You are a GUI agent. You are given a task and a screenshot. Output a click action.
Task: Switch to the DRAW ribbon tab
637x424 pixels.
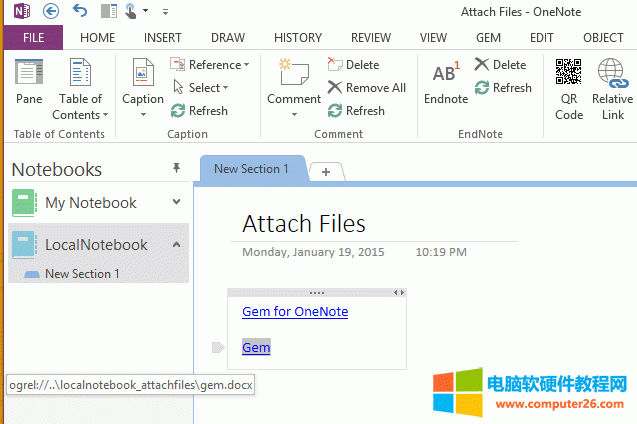click(228, 38)
